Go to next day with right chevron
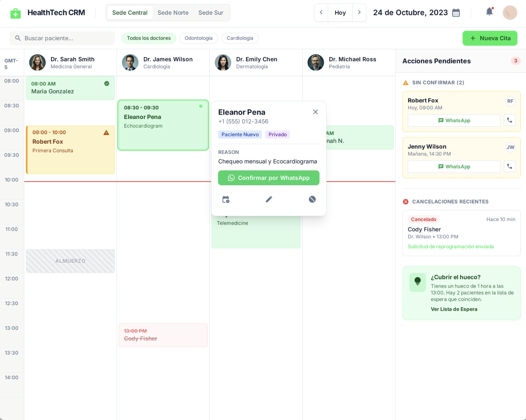 tap(359, 13)
